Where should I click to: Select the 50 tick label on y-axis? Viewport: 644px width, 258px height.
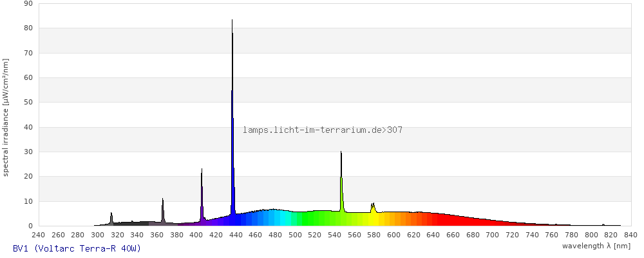pyautogui.click(x=28, y=103)
